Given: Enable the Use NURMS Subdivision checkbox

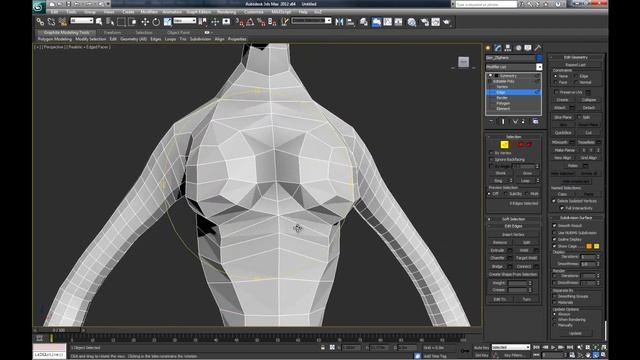Looking at the screenshot, I should click(554, 233).
